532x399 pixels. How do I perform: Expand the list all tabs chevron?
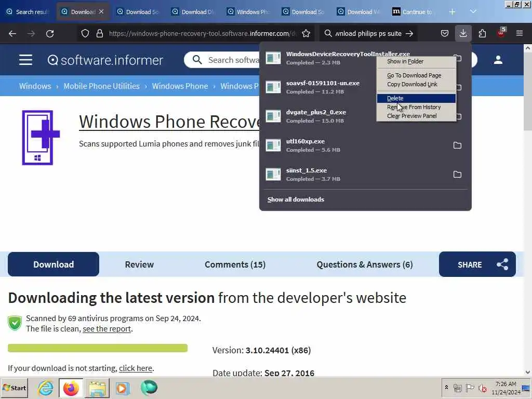[x=473, y=12]
